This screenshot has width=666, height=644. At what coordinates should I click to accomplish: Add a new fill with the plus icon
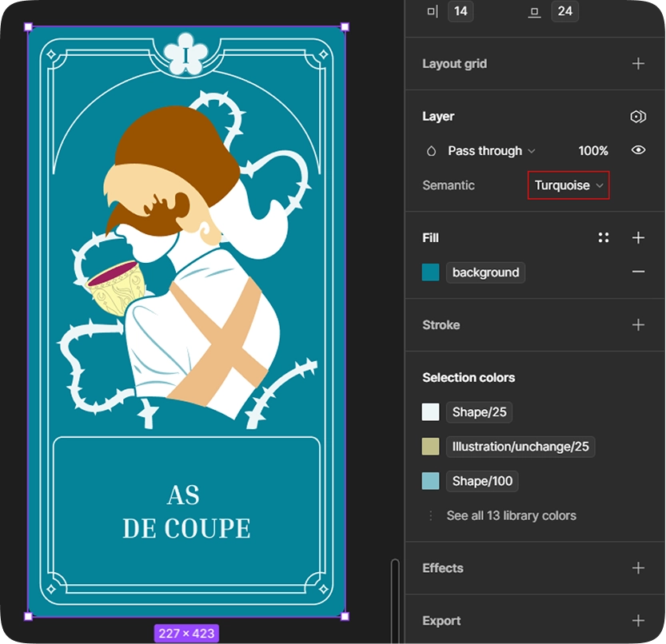tap(638, 237)
